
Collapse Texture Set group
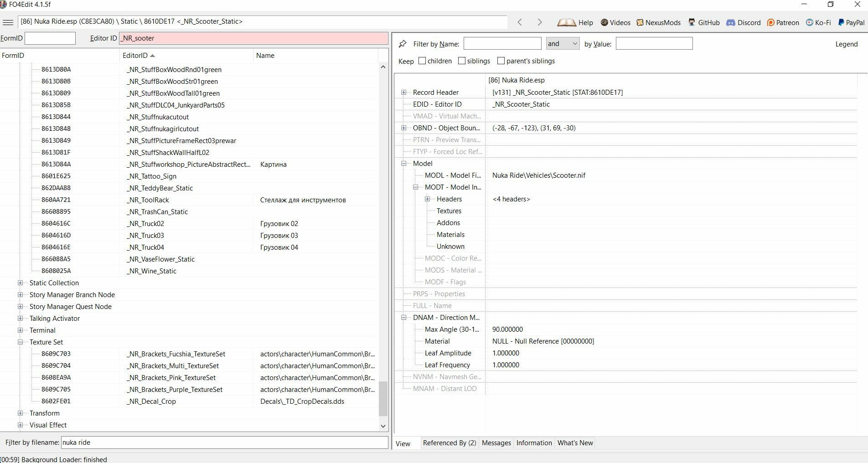[20, 342]
